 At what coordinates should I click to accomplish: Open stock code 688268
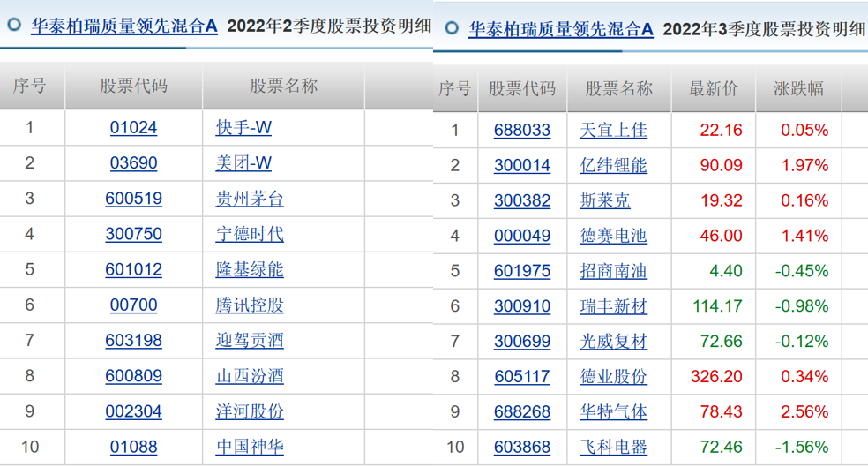[x=522, y=411]
